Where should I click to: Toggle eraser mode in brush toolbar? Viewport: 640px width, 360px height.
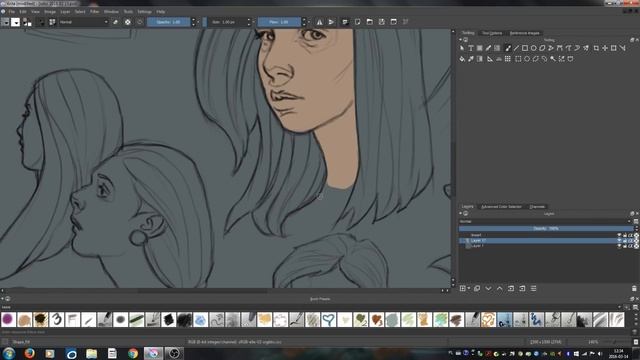pos(116,22)
